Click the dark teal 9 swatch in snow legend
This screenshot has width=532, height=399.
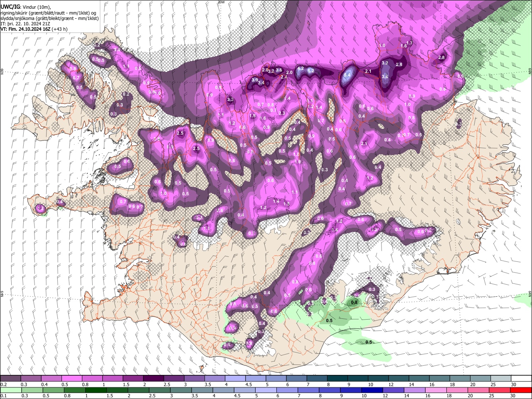click(357, 379)
